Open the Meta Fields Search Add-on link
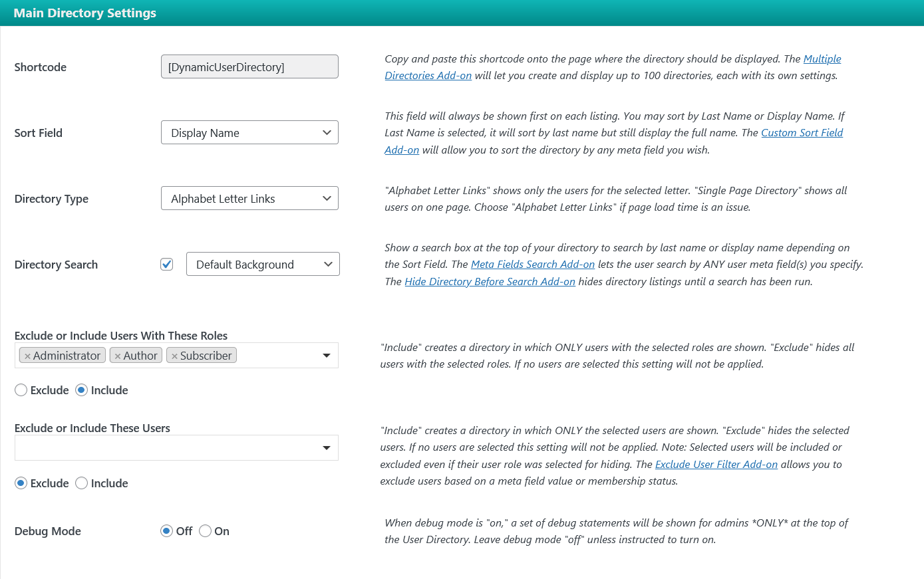The image size is (924, 579). (x=533, y=265)
